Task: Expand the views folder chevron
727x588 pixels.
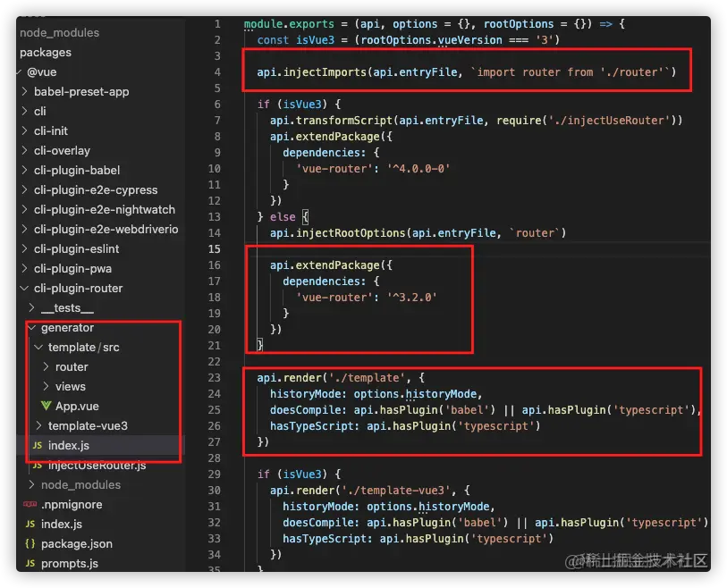Action: point(46,386)
